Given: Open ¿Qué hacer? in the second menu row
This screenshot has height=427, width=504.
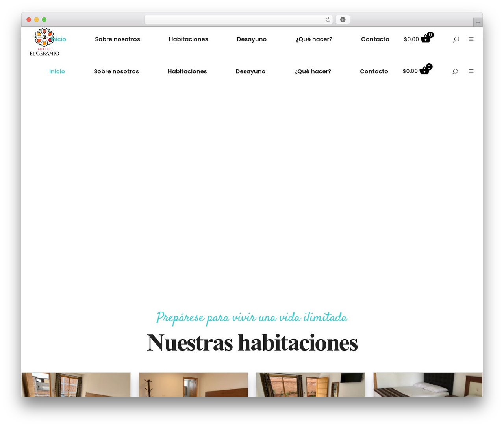Looking at the screenshot, I should tap(313, 71).
